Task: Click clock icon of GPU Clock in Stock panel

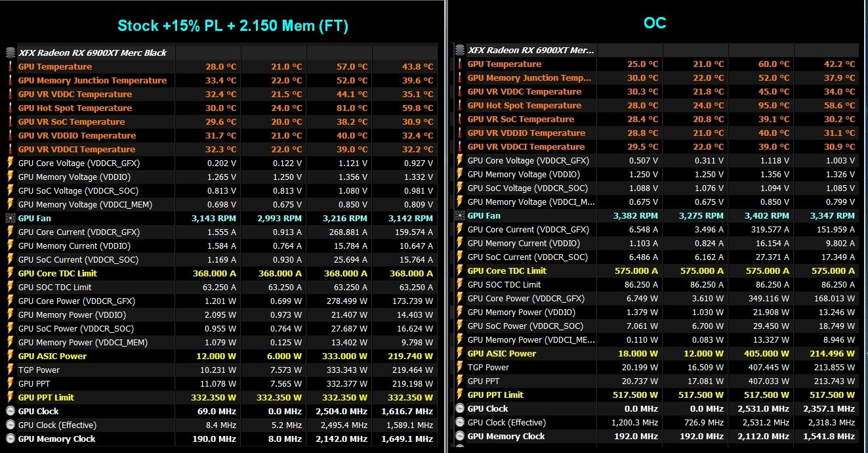Action: 10,411
